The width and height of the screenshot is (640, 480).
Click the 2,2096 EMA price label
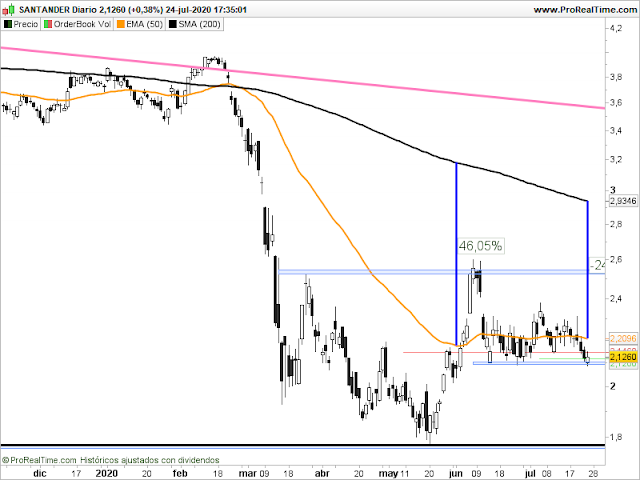point(623,338)
